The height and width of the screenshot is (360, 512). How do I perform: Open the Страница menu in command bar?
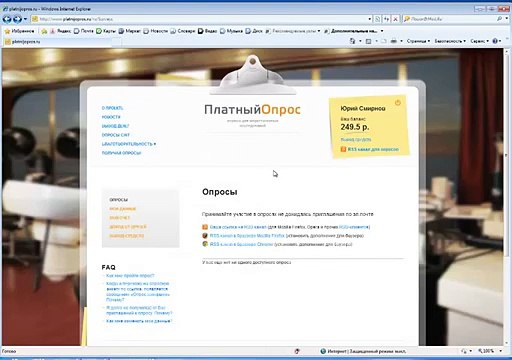[x=418, y=41]
